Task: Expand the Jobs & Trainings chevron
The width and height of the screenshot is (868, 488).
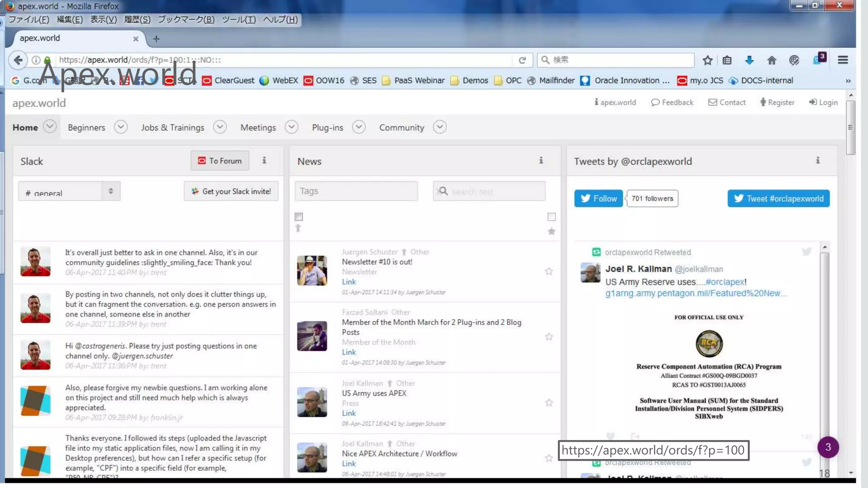Action: pyautogui.click(x=220, y=127)
